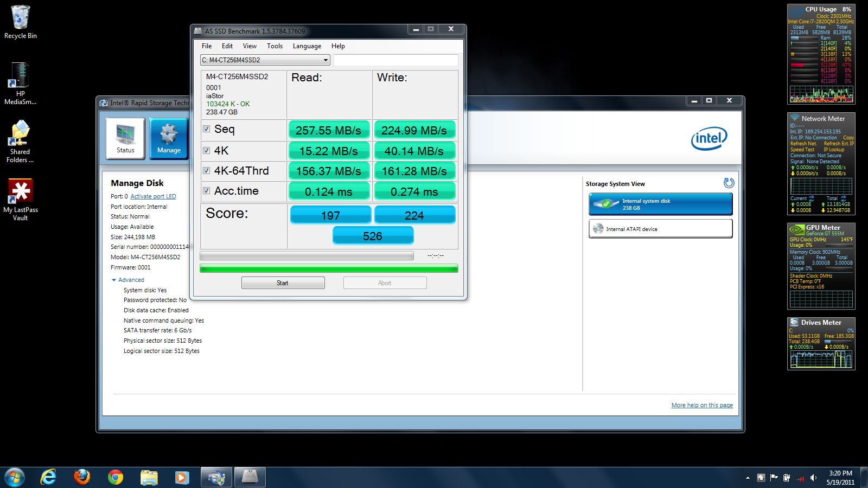Click the 4K-64Thrd write result 161.28 MB/s
The width and height of the screenshot is (868, 488).
coord(414,171)
